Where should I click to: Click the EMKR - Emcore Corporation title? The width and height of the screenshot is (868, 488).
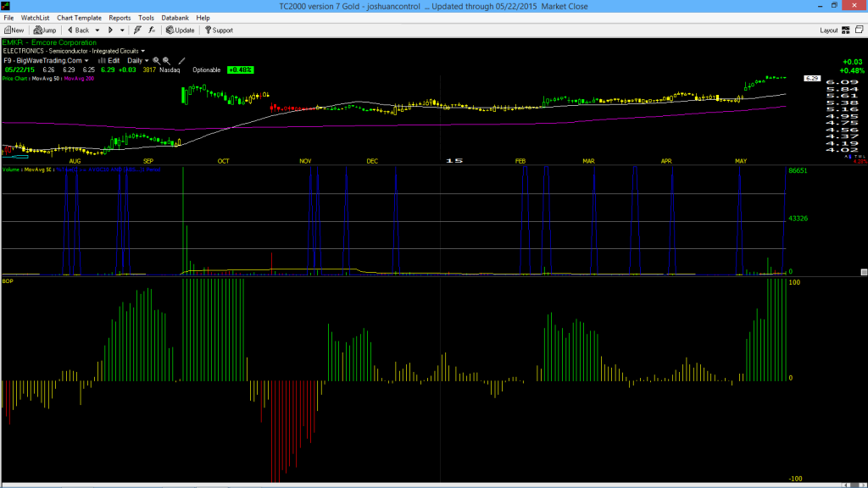pos(49,42)
